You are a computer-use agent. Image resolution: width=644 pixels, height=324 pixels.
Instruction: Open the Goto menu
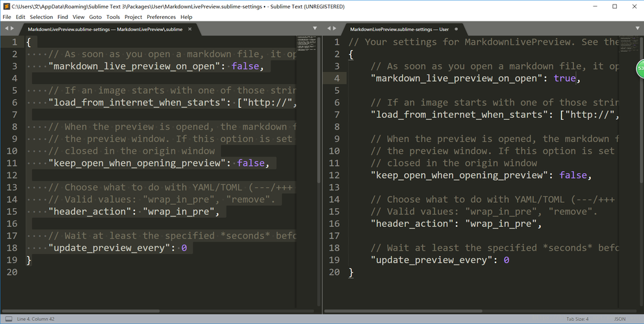95,17
